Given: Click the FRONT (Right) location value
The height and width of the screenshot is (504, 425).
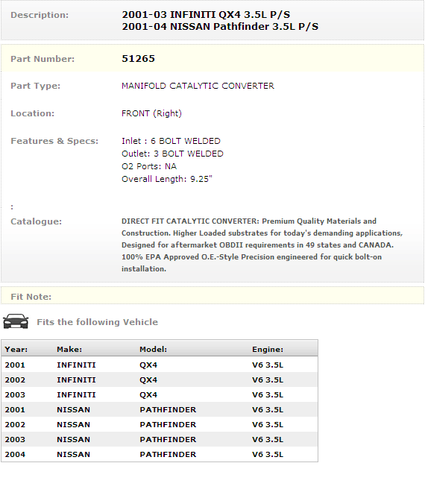Looking at the screenshot, I should [151, 113].
